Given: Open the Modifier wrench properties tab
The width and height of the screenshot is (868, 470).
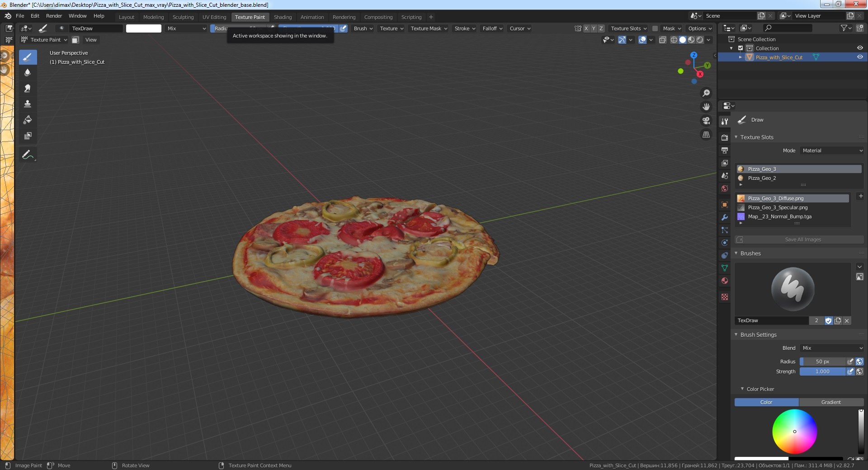Looking at the screenshot, I should (725, 217).
